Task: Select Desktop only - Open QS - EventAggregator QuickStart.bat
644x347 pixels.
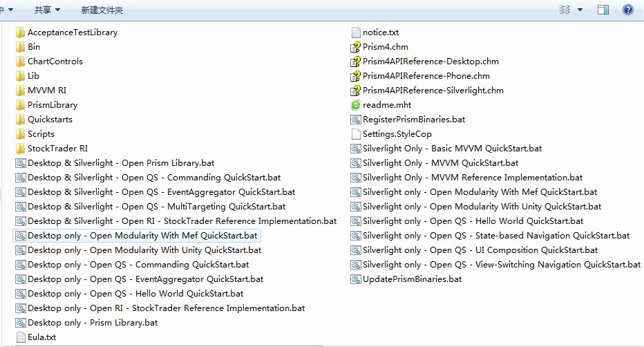Action: pyautogui.click(x=139, y=279)
